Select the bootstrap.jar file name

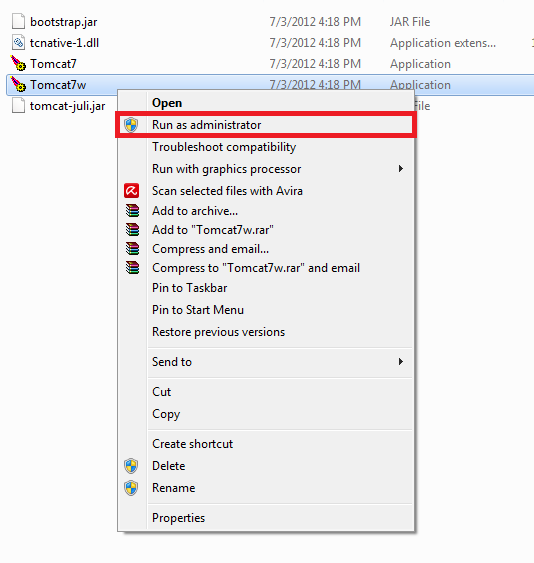point(64,22)
